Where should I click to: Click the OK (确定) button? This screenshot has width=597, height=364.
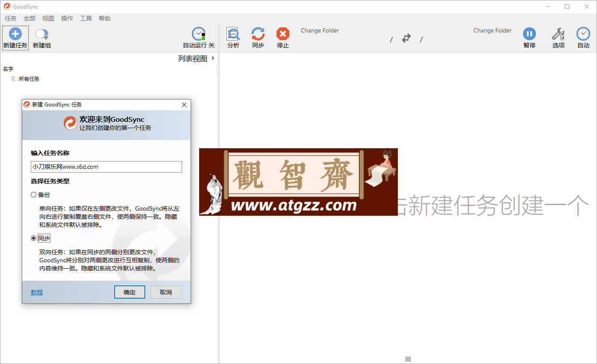pos(129,292)
